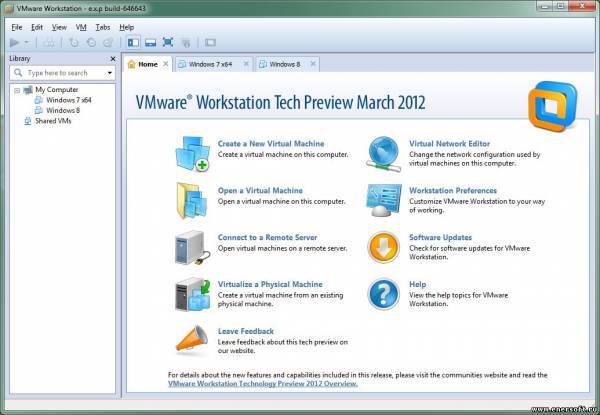Click the magnifier icon in Library search
This screenshot has height=415, width=600.
pyautogui.click(x=18, y=72)
